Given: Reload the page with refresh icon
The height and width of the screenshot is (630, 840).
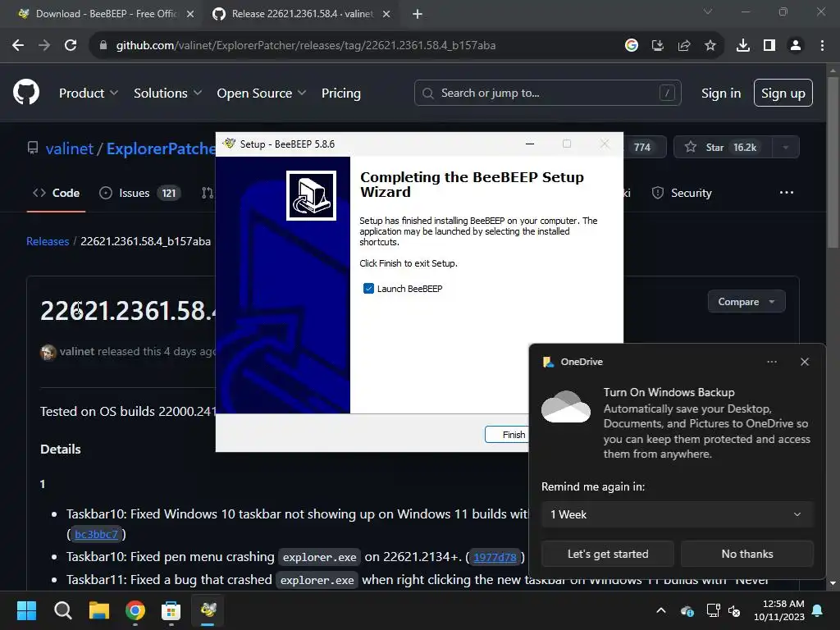Looking at the screenshot, I should coord(71,46).
